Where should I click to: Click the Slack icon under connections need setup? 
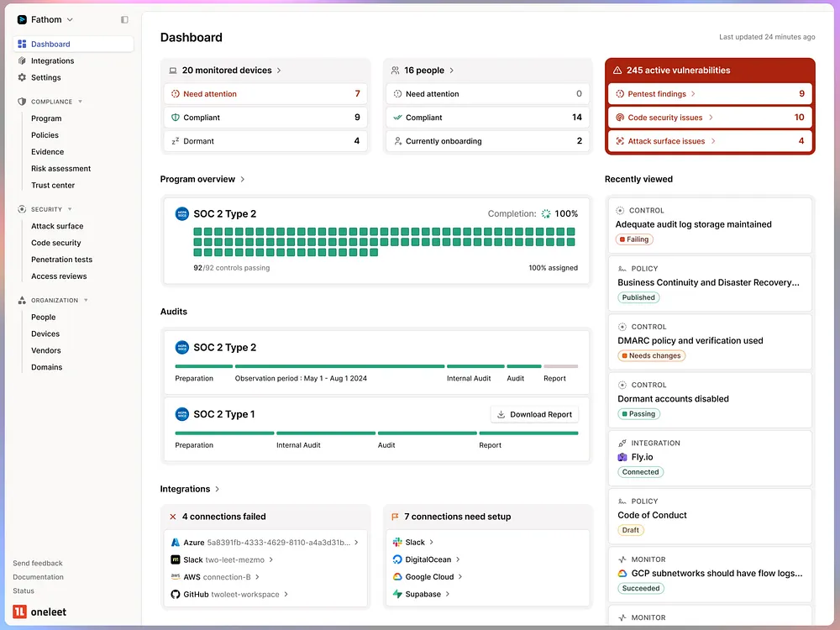click(x=397, y=543)
